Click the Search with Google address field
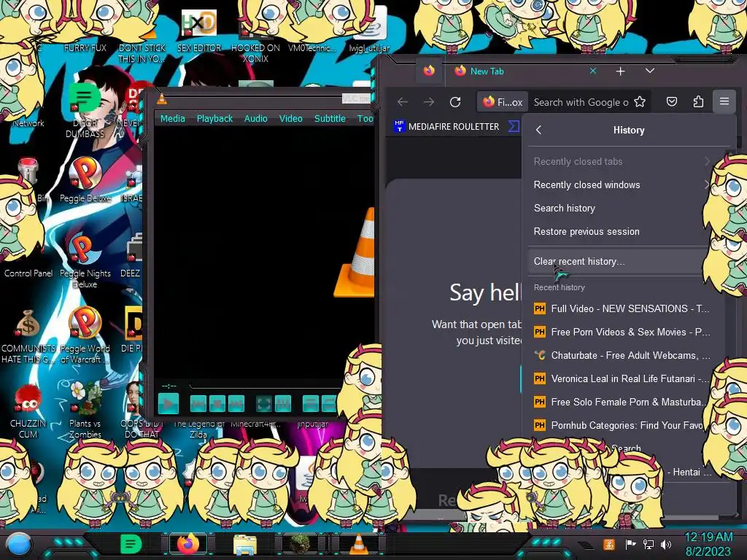Viewport: 747px width, 560px height. 581,102
